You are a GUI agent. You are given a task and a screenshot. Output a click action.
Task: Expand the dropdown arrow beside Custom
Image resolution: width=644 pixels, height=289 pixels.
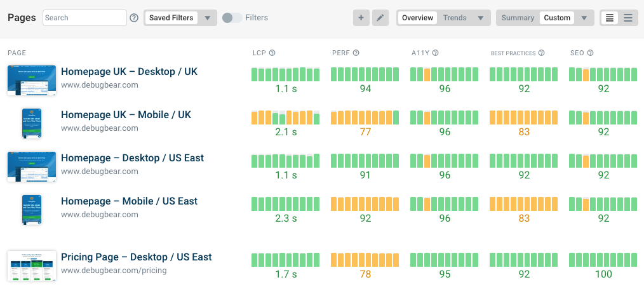[584, 18]
